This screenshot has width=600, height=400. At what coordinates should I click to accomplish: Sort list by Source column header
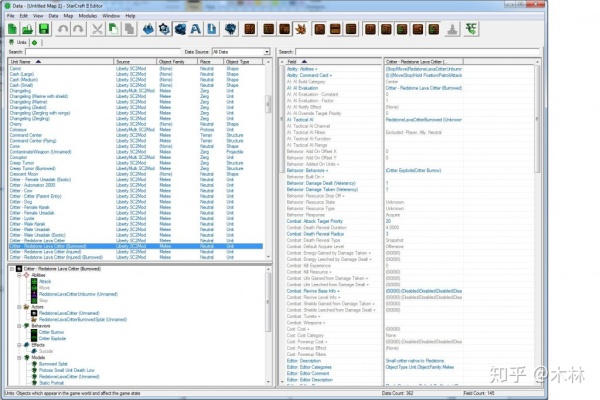tap(135, 61)
